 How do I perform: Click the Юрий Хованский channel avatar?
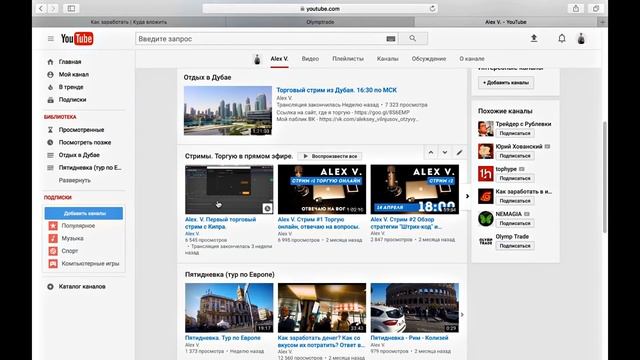[486, 151]
